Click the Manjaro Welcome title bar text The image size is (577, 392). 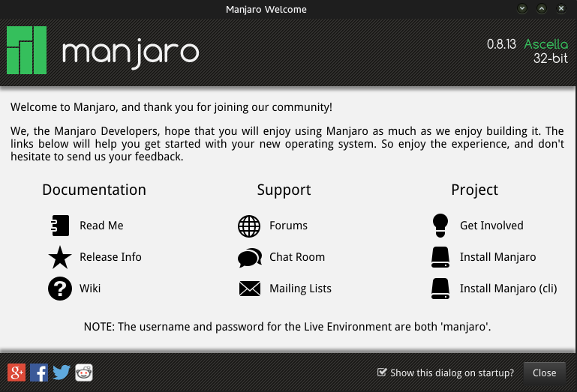266,9
